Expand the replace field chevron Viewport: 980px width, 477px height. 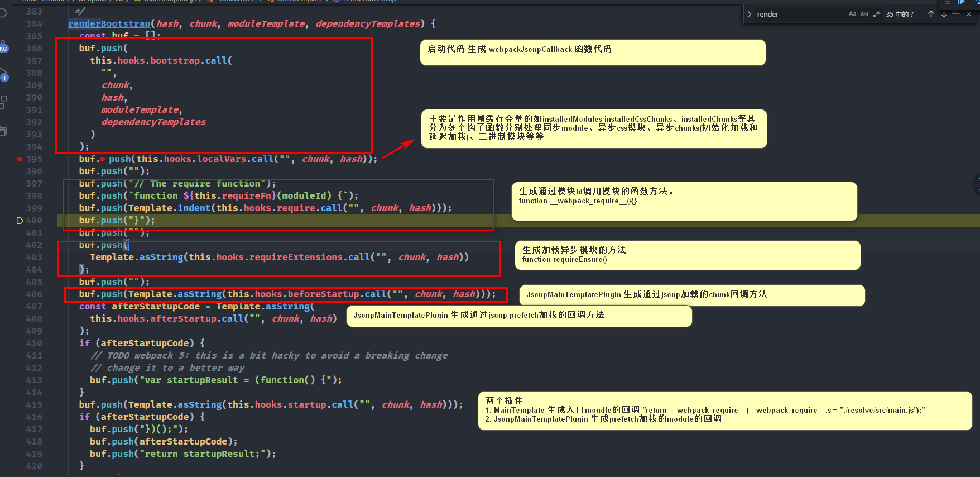[x=749, y=15]
